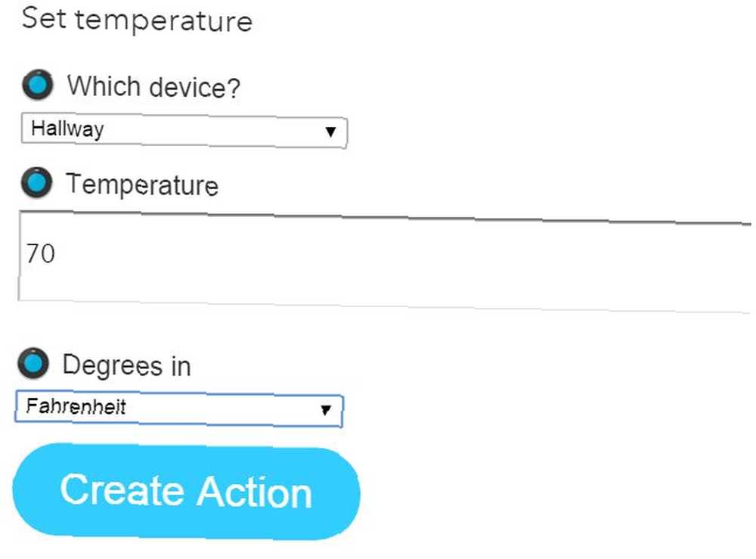Click the Temperature field label
The width and height of the screenshot is (756, 559).
pyautogui.click(x=142, y=185)
